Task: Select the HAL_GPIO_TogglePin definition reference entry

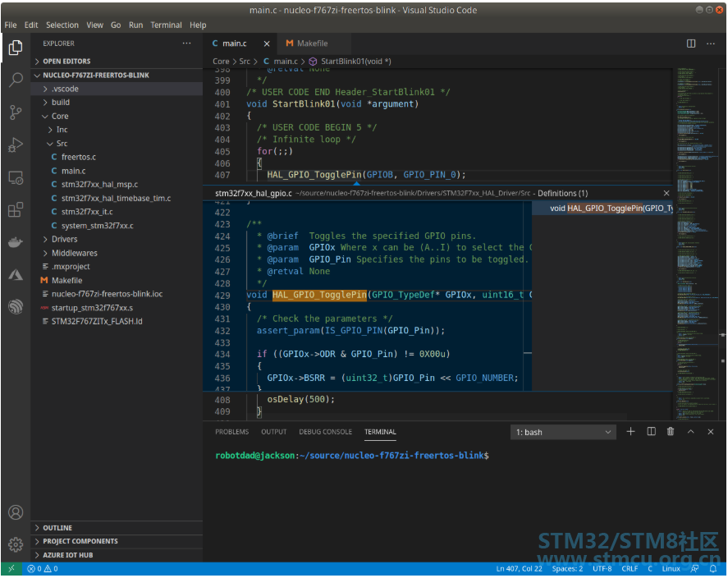Action: pos(602,209)
